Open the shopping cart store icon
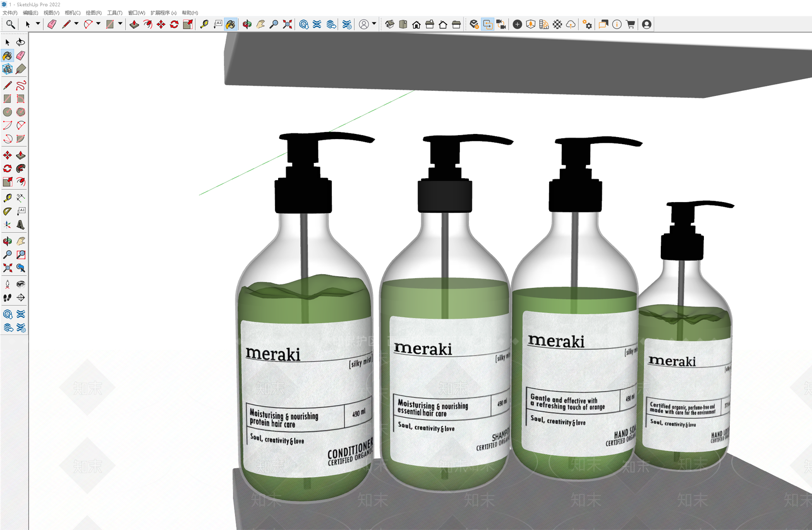The image size is (812, 530). pos(630,24)
